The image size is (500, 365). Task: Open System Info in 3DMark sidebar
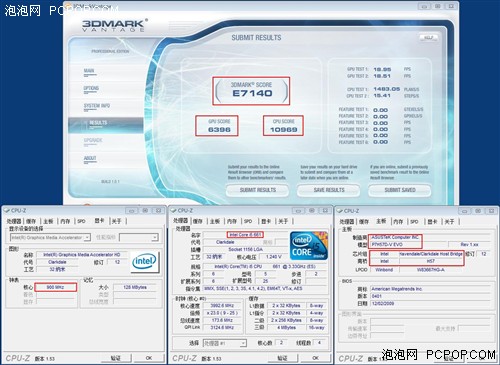97,106
